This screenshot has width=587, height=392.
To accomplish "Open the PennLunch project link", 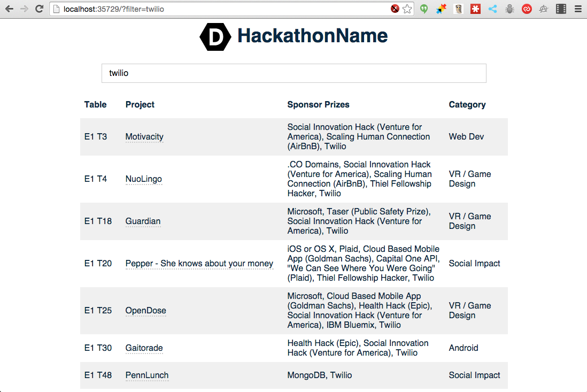I will pyautogui.click(x=146, y=375).
